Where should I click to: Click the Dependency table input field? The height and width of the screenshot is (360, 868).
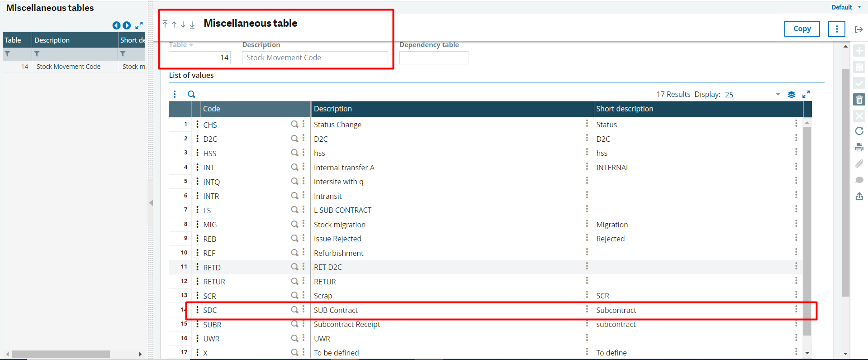(433, 58)
